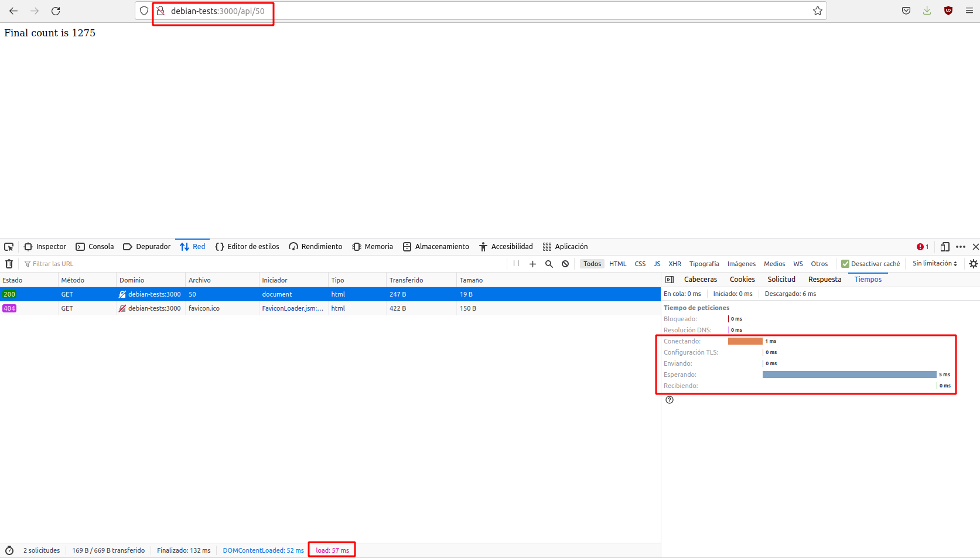980x558 pixels.
Task: Bookmark this page with star icon
Action: point(817,11)
